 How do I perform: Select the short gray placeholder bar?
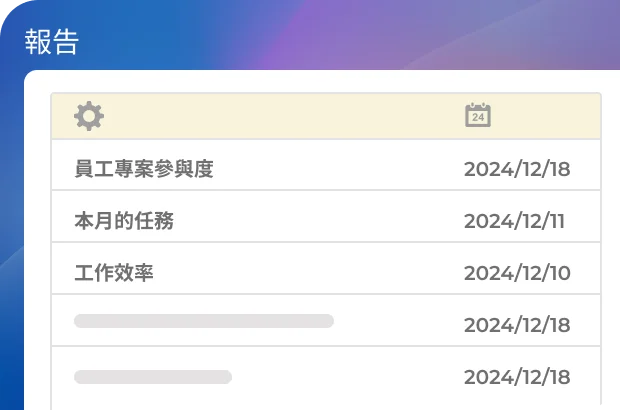tap(153, 377)
